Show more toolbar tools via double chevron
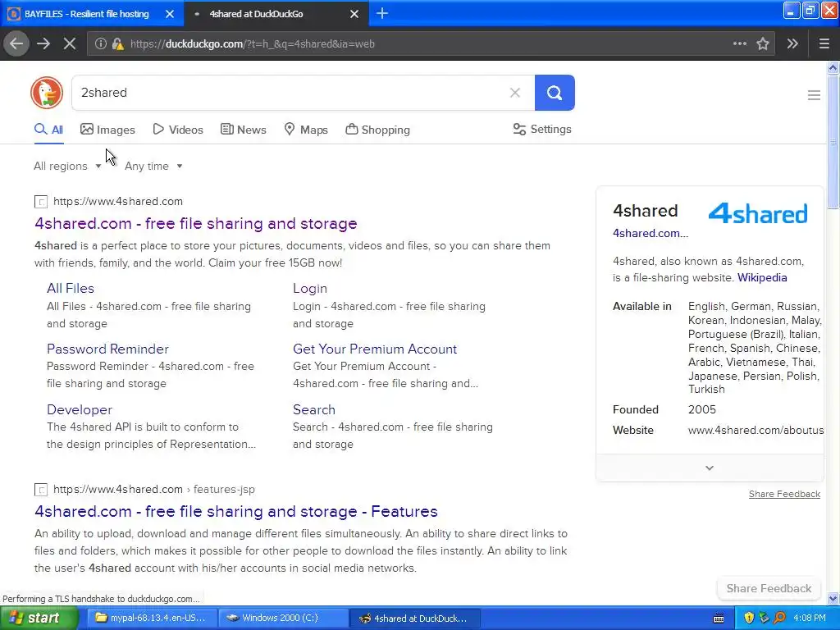Screen dimensions: 840x630 tap(792, 43)
